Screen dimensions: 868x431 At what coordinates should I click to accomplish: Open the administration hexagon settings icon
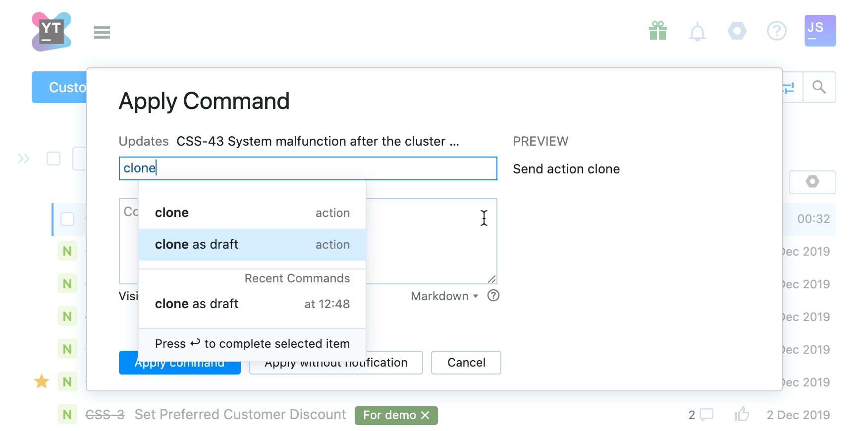point(737,31)
